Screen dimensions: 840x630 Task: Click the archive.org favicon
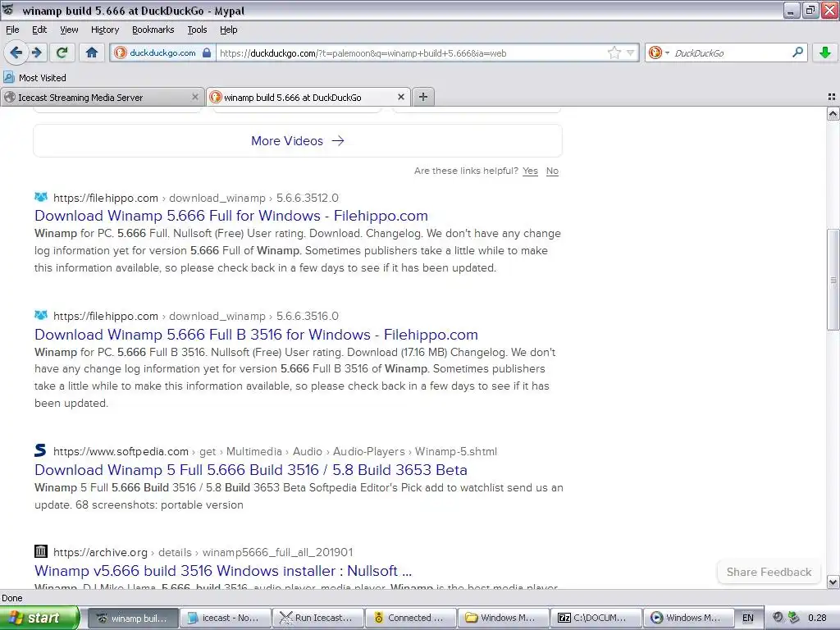point(41,550)
